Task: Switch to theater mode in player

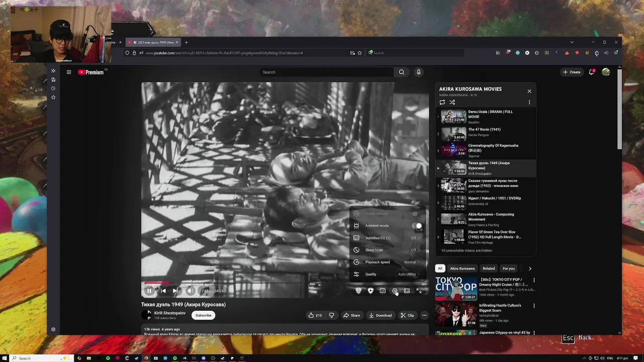Action: 407,291
